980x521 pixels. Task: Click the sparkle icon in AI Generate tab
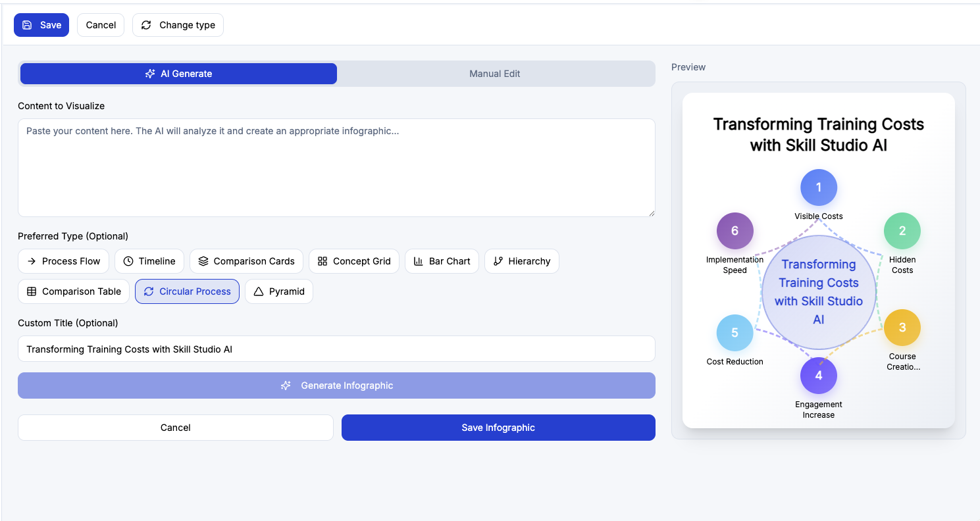coord(150,74)
